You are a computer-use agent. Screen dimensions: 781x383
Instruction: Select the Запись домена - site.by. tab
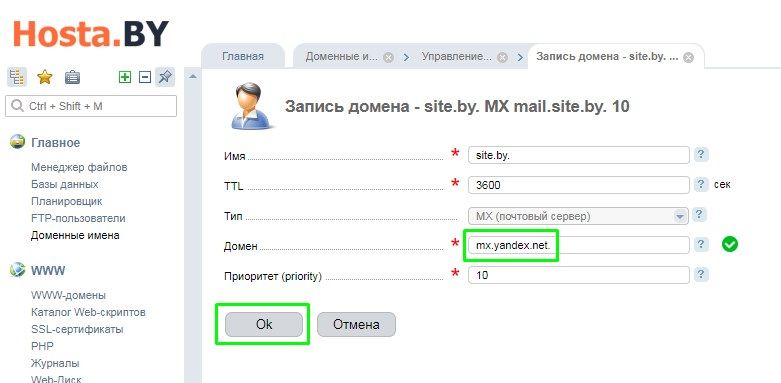(x=607, y=56)
